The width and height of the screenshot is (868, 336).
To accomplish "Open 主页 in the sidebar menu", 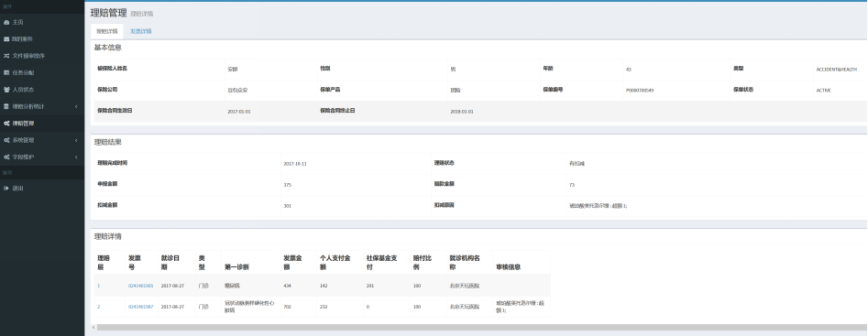I will 42,22.
